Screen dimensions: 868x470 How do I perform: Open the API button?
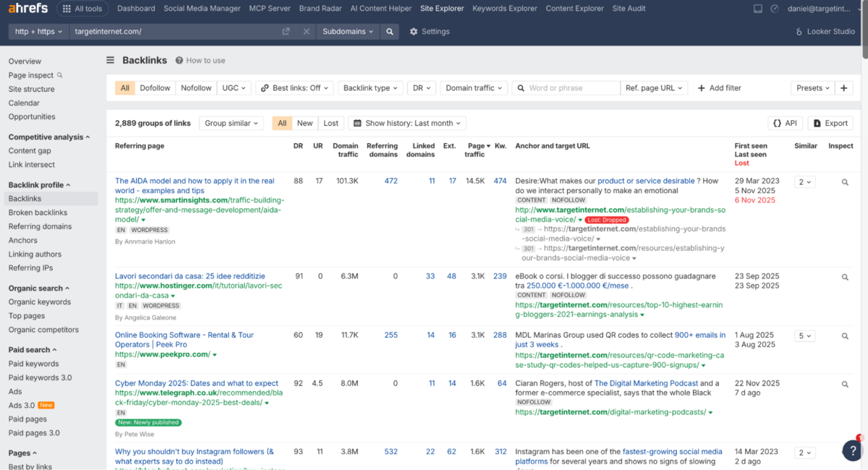point(785,124)
